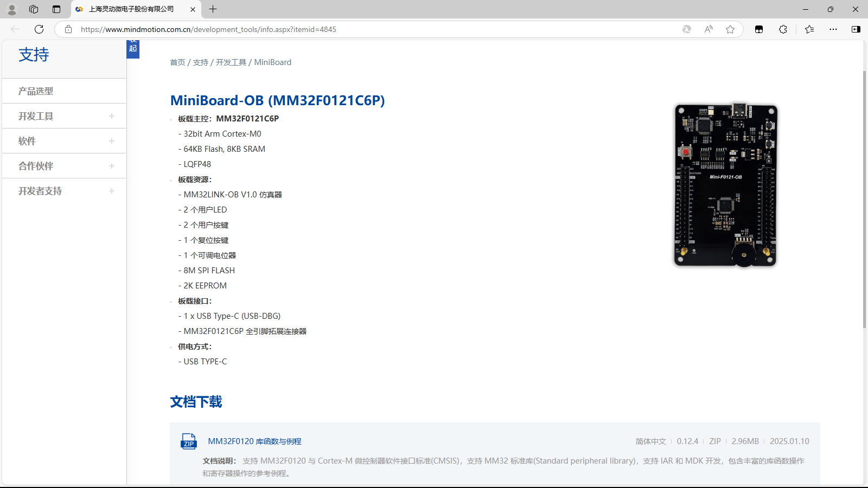
Task: Open browser Extensions puzzle icon
Action: coord(783,29)
